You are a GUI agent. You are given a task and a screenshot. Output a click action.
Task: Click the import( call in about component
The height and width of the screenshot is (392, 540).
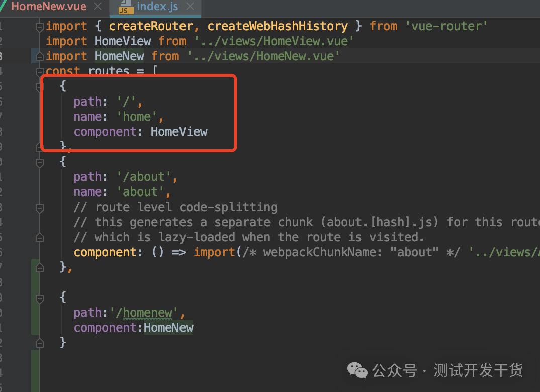click(x=217, y=252)
